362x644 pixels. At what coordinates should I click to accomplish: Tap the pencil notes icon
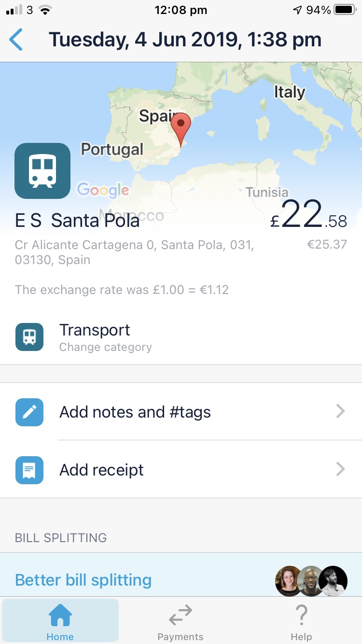[x=29, y=412]
